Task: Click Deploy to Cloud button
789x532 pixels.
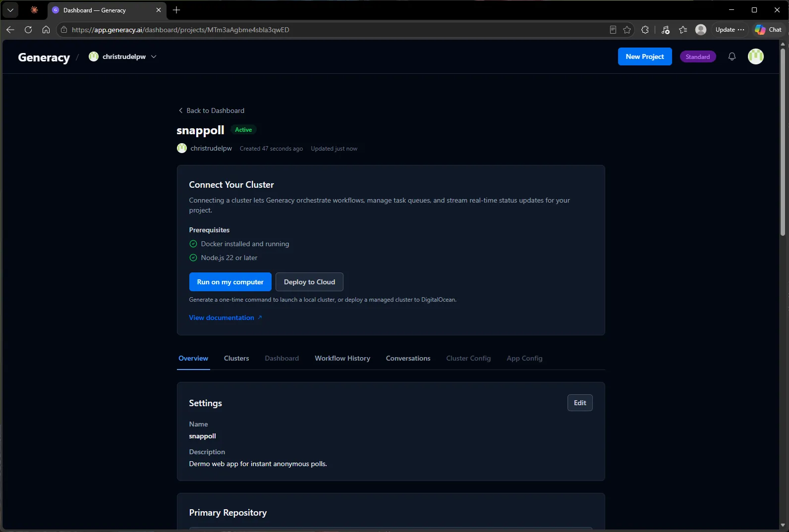Action: [x=309, y=282]
